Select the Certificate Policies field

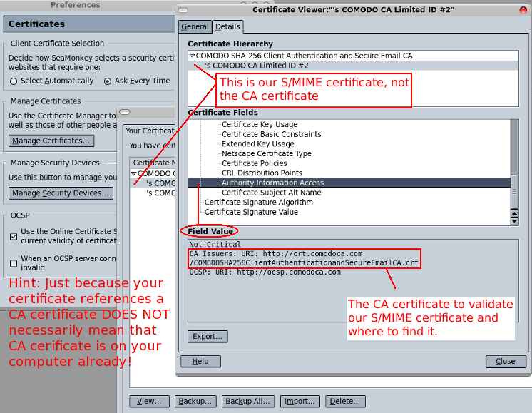[254, 163]
